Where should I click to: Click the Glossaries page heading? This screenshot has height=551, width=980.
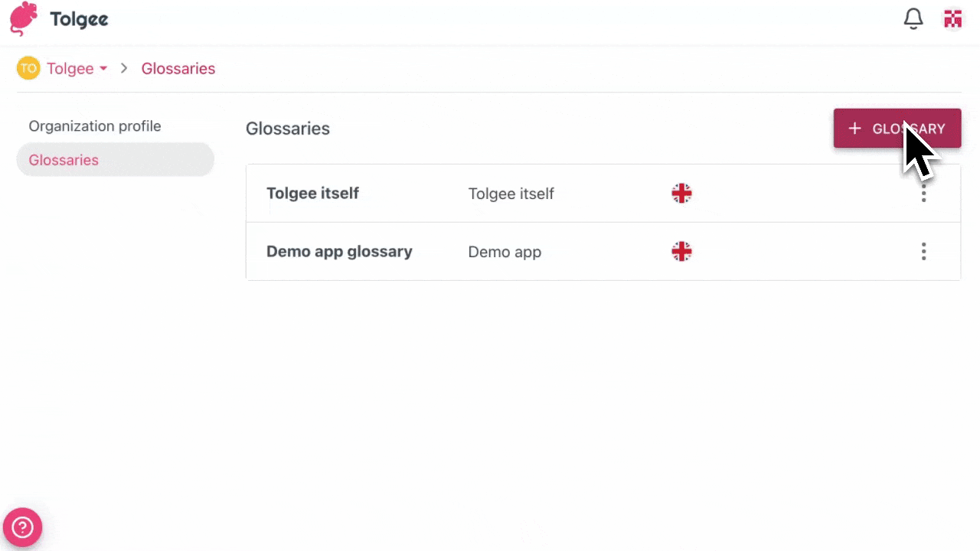tap(288, 128)
